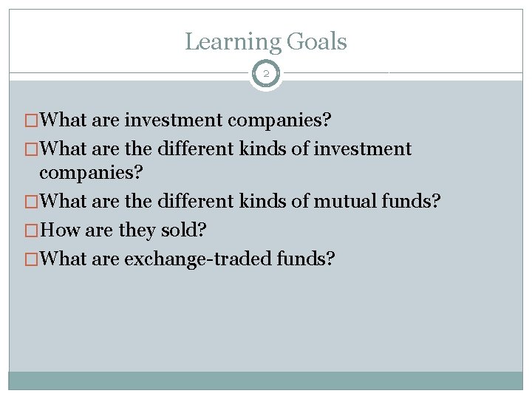Screen dimensions: 532x399
Task: Click the white title band beside the heading
Action: click(443, 42)
